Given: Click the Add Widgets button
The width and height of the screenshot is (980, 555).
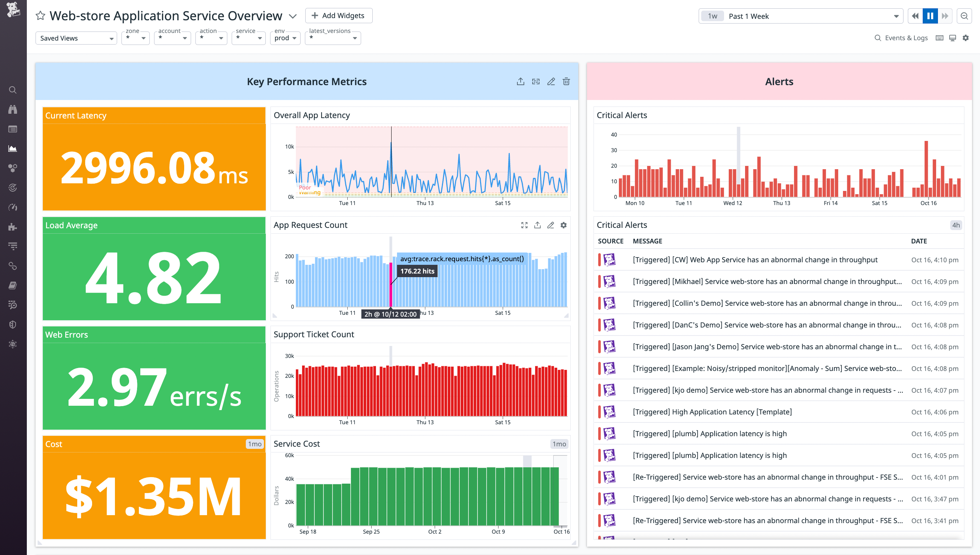Looking at the screenshot, I should [338, 15].
